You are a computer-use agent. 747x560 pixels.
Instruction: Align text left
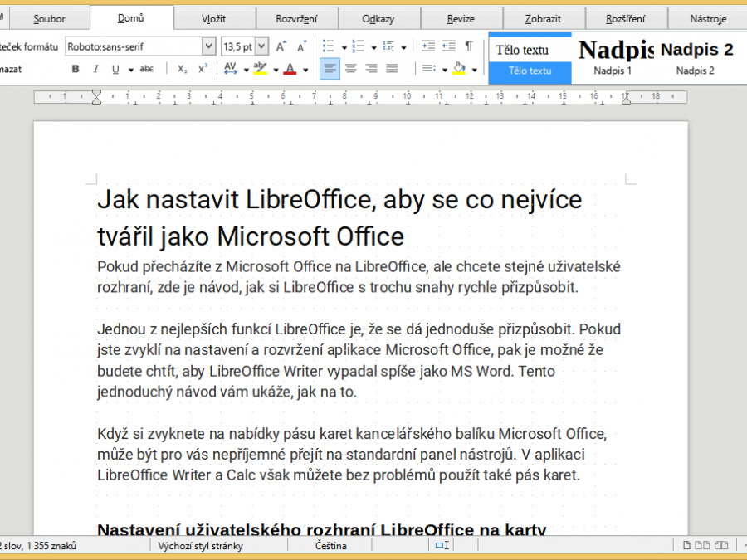[x=330, y=69]
